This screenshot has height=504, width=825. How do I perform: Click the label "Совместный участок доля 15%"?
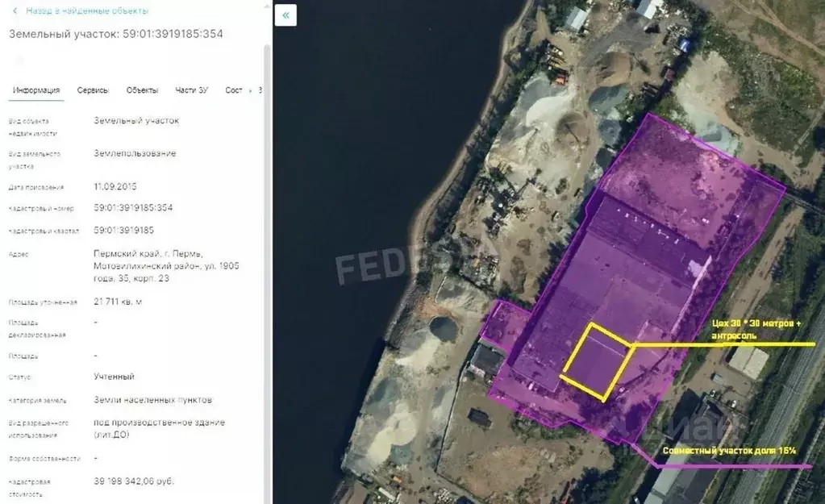[x=729, y=451]
